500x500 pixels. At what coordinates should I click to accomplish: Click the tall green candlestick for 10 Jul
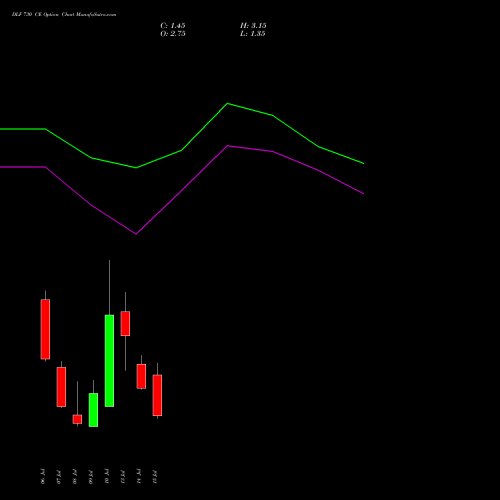click(x=109, y=360)
